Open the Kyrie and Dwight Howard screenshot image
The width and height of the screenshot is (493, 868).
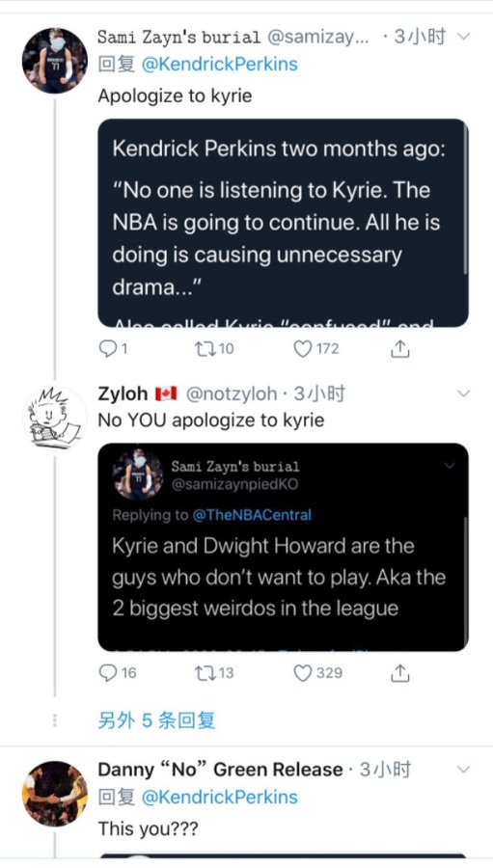(283, 547)
